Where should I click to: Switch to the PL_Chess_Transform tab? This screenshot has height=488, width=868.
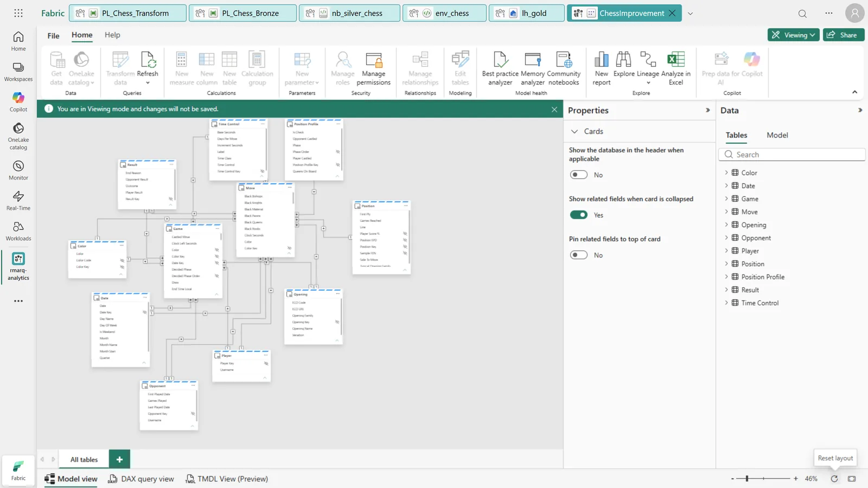(128, 13)
